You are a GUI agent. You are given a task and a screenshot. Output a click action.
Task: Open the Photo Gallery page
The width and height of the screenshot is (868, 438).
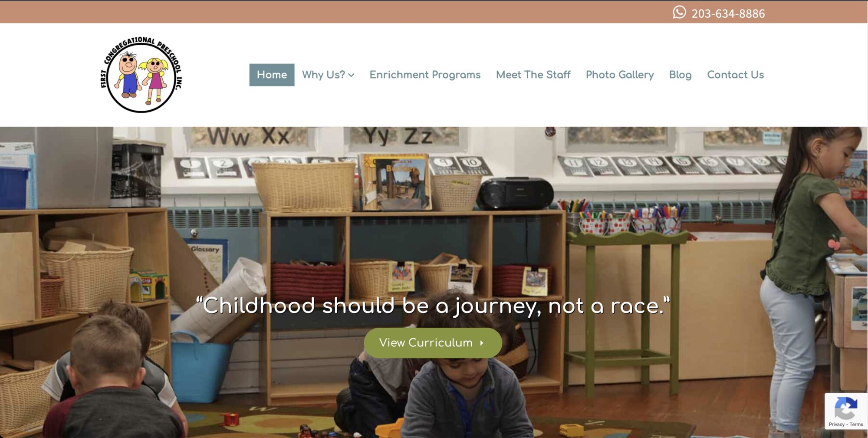tap(620, 75)
